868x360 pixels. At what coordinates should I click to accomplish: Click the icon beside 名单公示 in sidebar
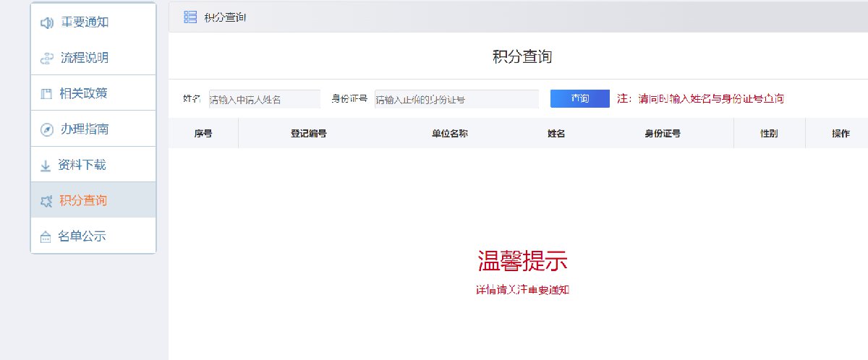46,237
